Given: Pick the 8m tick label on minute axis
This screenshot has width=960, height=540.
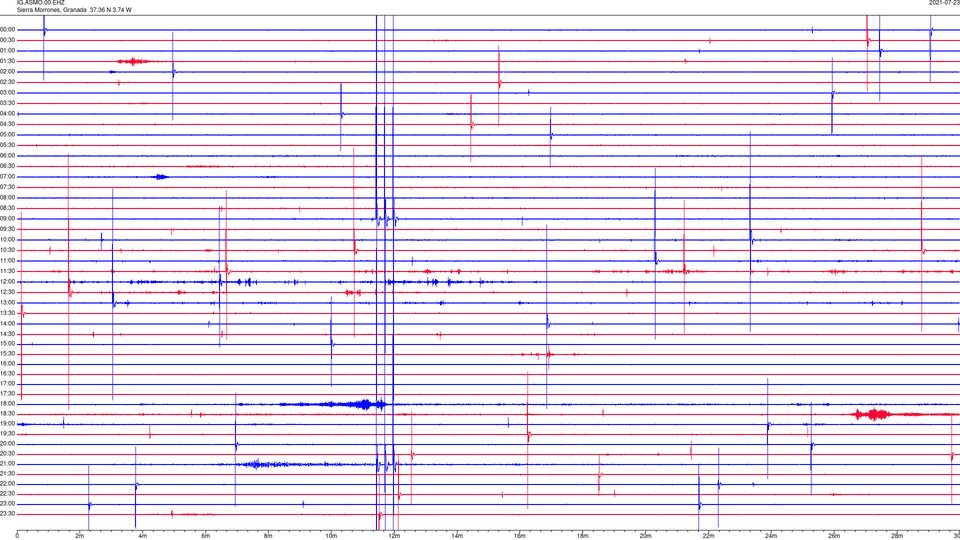Looking at the screenshot, I should (268, 536).
